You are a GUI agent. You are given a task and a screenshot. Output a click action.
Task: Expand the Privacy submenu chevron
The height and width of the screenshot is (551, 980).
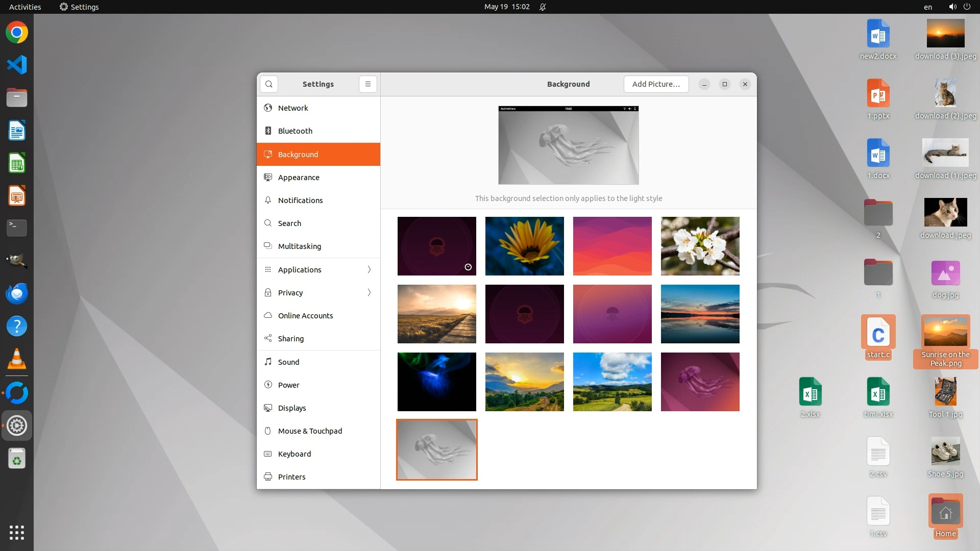coord(369,292)
